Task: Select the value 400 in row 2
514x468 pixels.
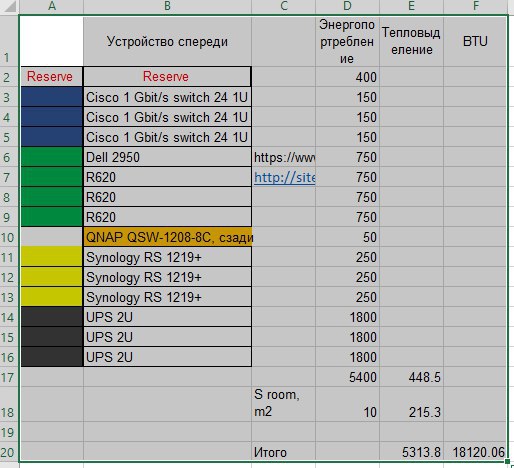Action: click(347, 77)
